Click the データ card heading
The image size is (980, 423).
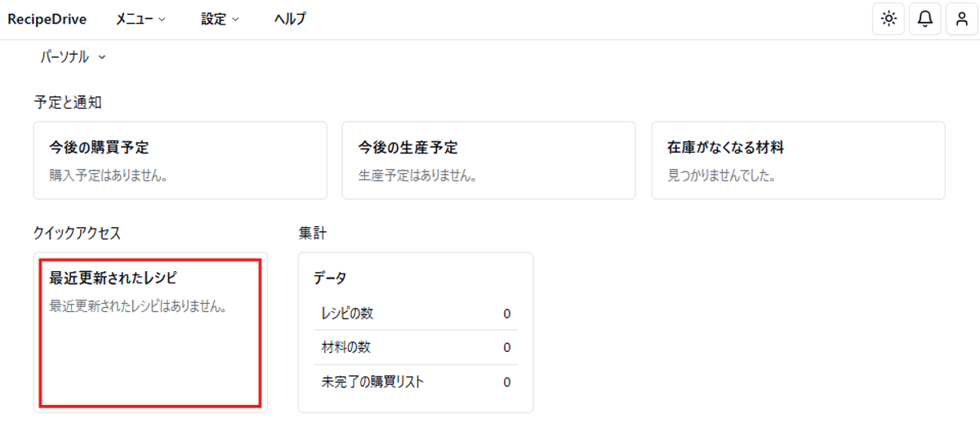(330, 278)
